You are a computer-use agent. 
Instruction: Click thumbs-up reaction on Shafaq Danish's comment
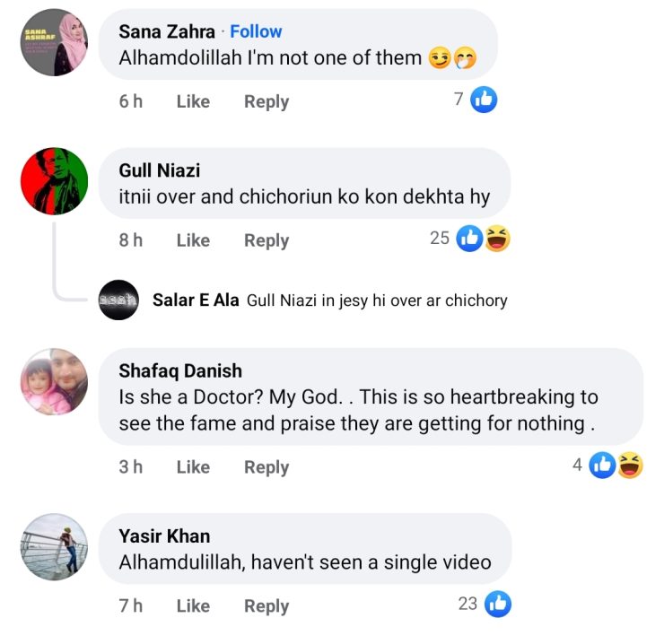[602, 465]
